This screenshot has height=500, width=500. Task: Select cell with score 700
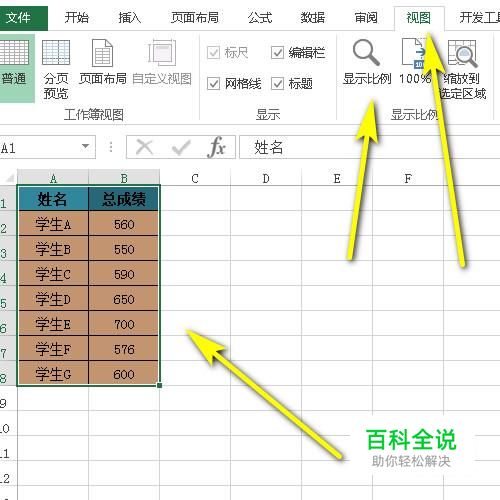pos(124,324)
